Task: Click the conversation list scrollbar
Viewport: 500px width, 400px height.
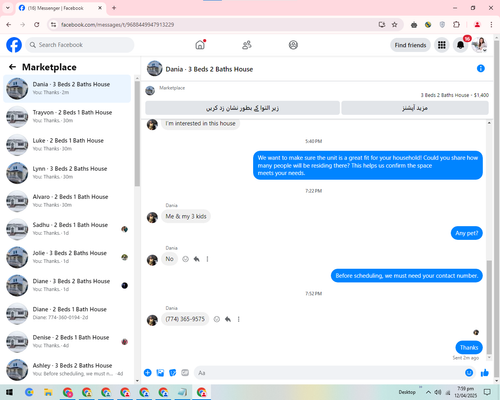Action: (x=137, y=133)
